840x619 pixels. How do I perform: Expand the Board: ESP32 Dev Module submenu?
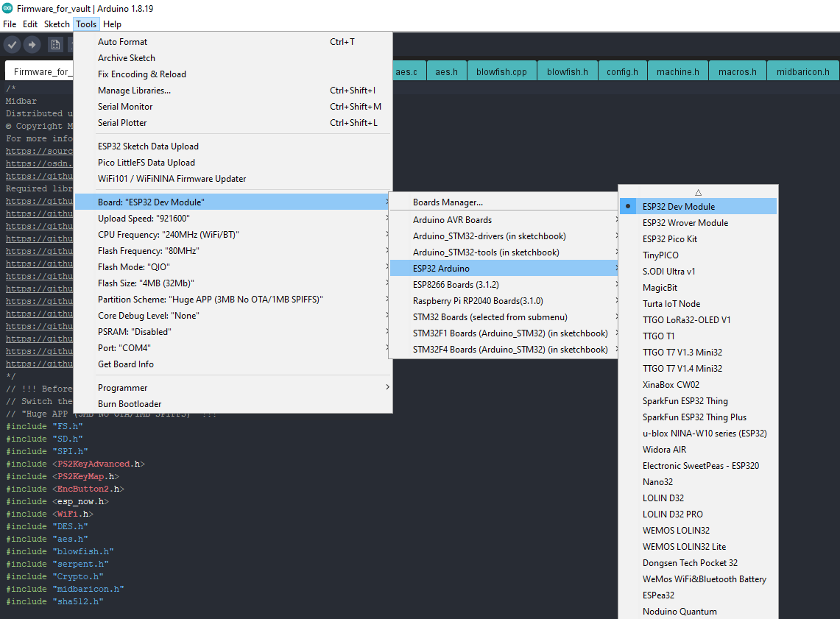(x=233, y=202)
